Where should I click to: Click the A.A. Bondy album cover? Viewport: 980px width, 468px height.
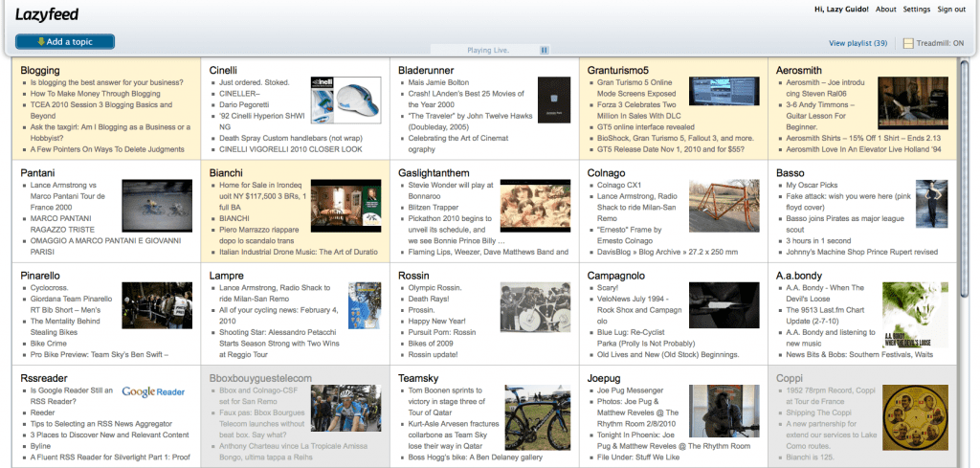915,315
